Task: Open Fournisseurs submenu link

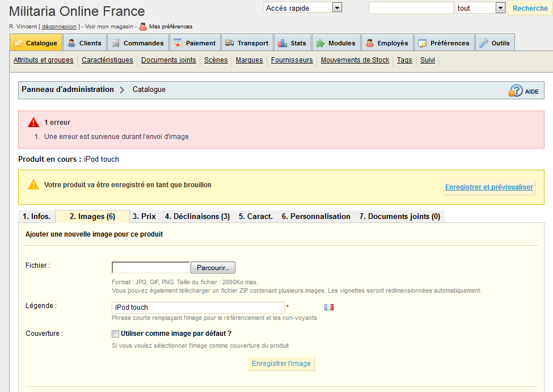Action: (x=292, y=60)
